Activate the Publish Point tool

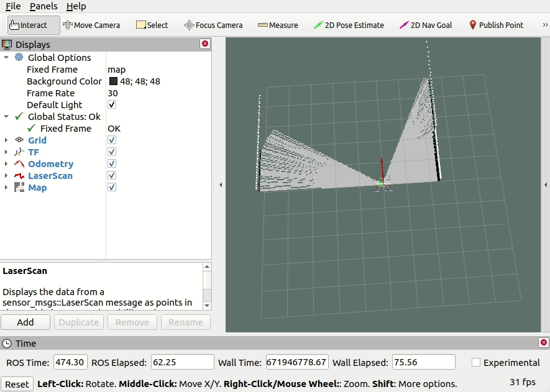tap(496, 25)
